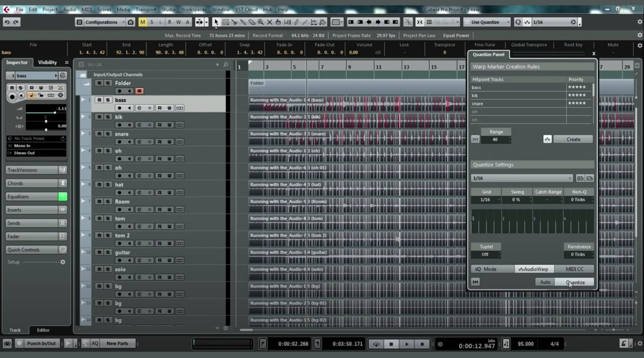This screenshot has height=358, width=644.
Task: Mute the snare track
Action: pyautogui.click(x=99, y=134)
